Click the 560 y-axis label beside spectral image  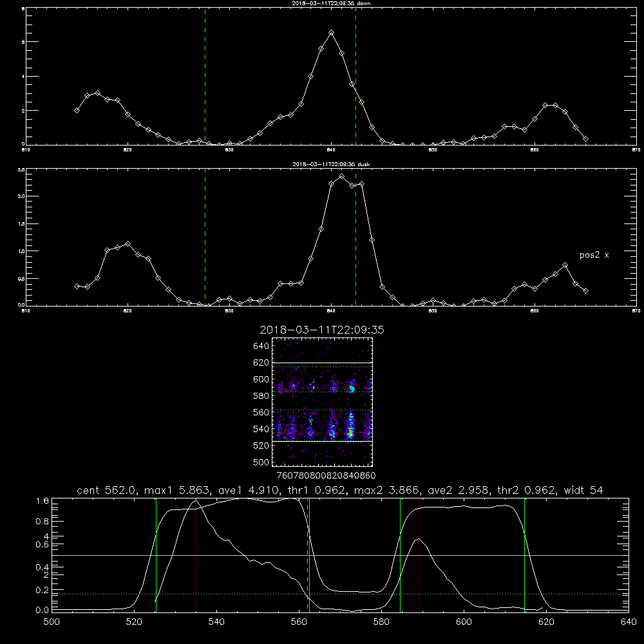tap(261, 412)
